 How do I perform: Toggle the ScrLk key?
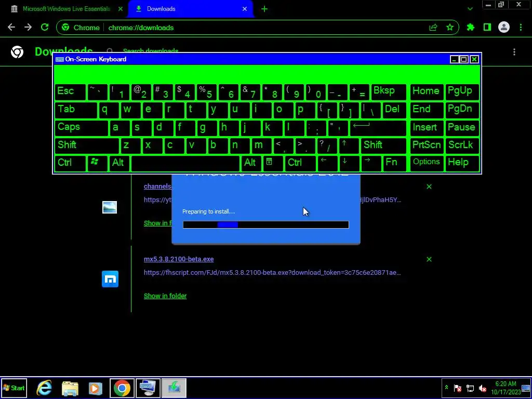(x=462, y=146)
